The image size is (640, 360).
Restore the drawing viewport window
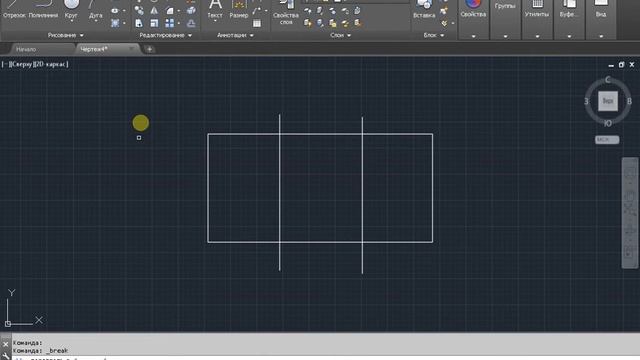[621, 64]
